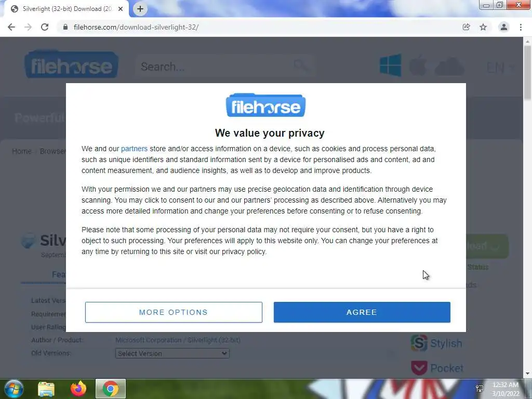Open Windows Explorer from the taskbar

pyautogui.click(x=46, y=389)
